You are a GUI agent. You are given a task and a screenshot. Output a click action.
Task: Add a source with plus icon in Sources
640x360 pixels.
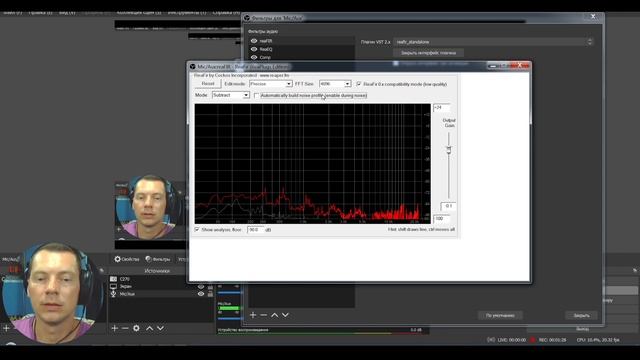click(x=115, y=328)
